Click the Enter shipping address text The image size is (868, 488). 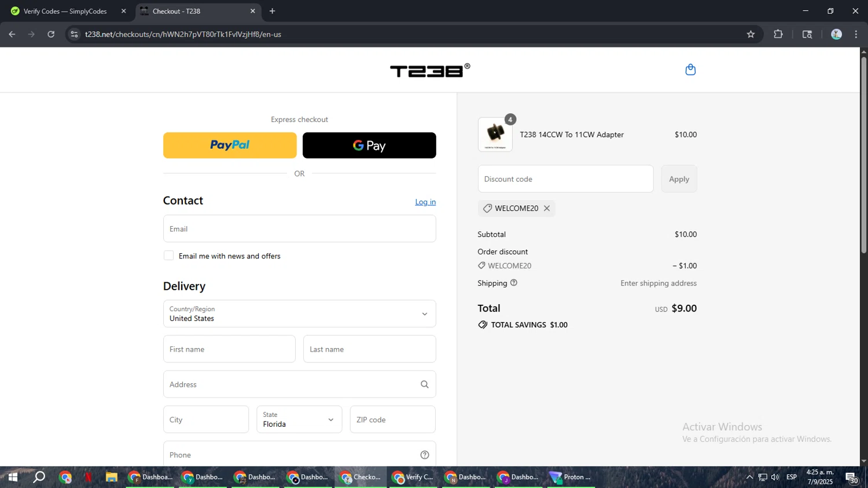tap(659, 283)
